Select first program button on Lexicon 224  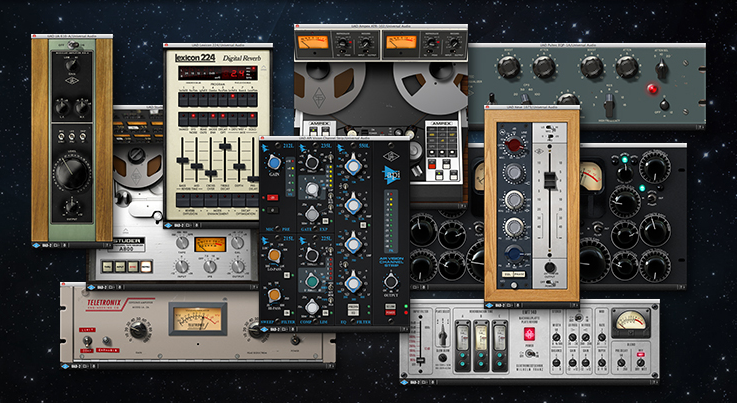point(183,100)
